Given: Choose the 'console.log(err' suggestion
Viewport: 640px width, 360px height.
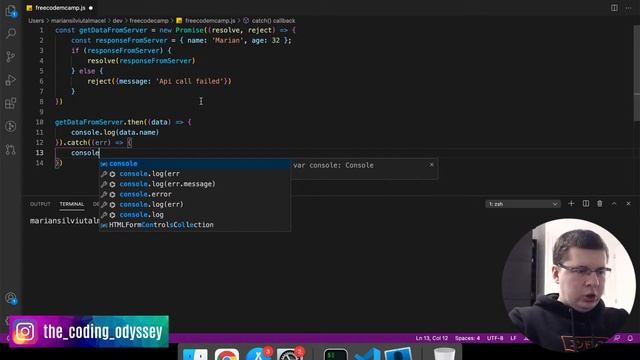Looking at the screenshot, I should click(x=195, y=174).
